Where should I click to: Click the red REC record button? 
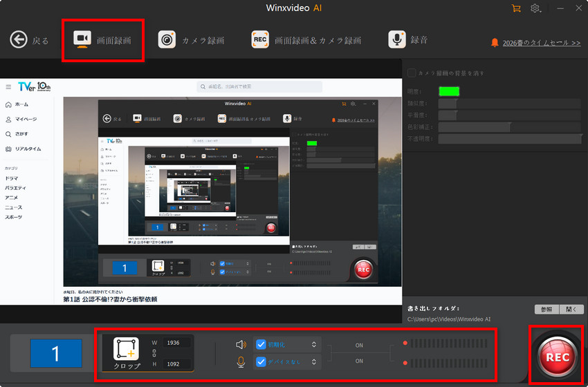point(558,357)
